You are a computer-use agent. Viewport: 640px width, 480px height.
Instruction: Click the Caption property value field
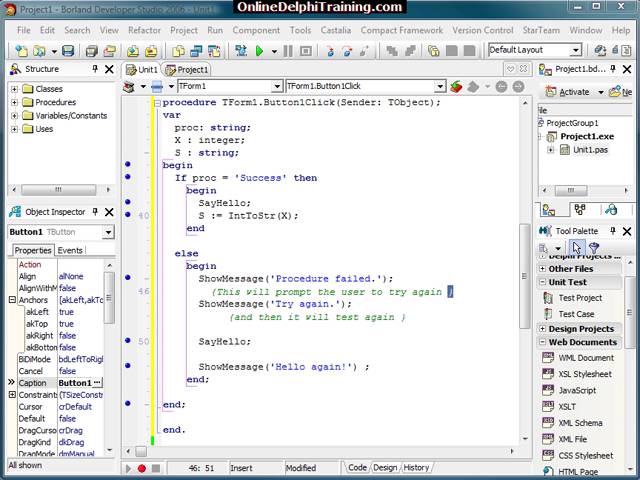pyautogui.click(x=75, y=383)
